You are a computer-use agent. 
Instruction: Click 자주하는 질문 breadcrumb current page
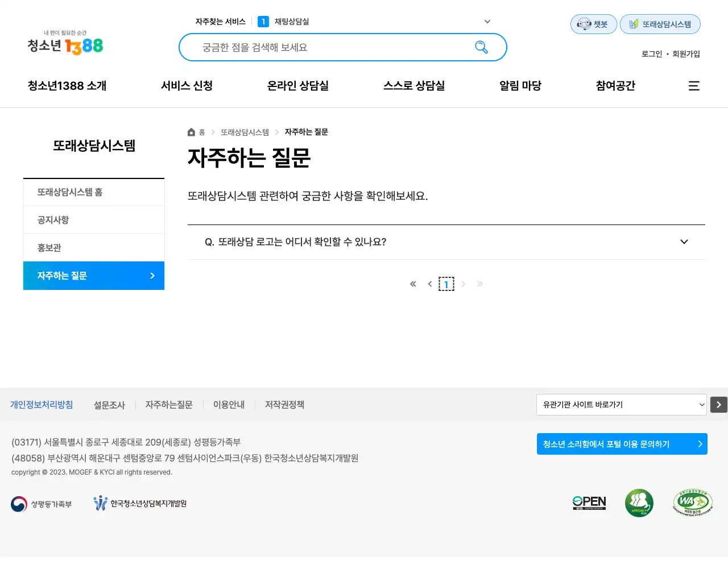click(x=307, y=132)
